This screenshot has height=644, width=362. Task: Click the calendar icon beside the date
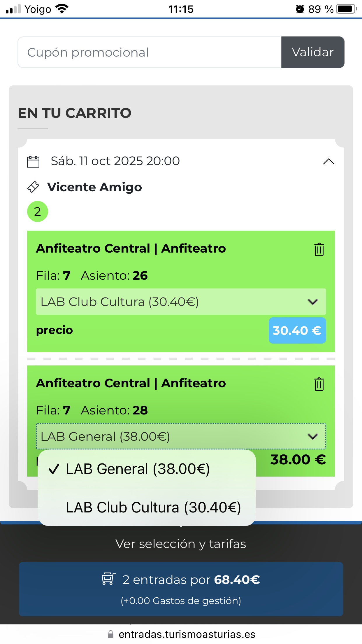coord(33,162)
